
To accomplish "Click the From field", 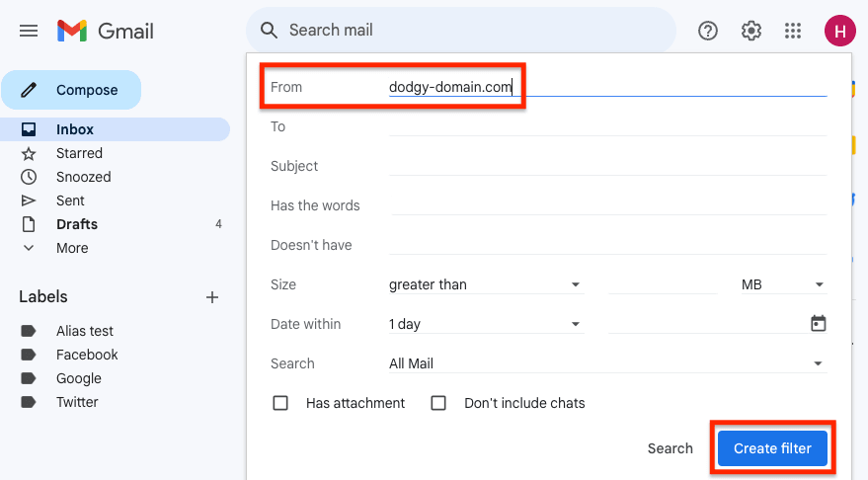I will 608,87.
